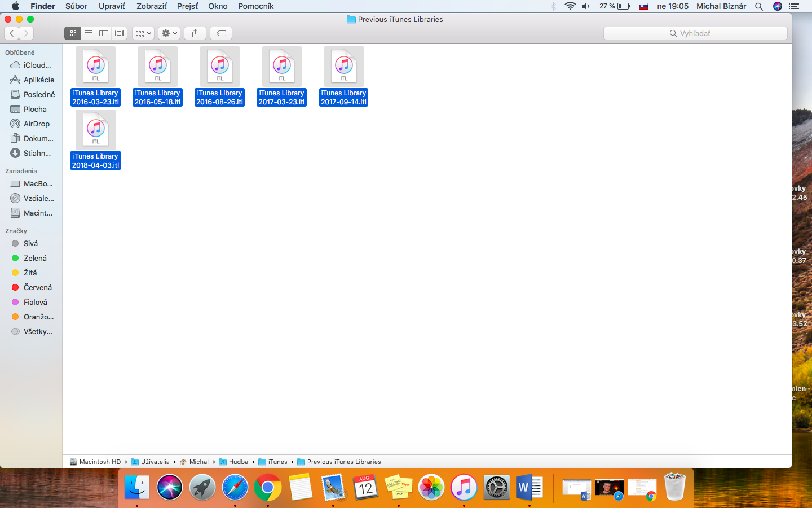Open Photos from the Dock
The height and width of the screenshot is (508, 812).
[x=431, y=487]
